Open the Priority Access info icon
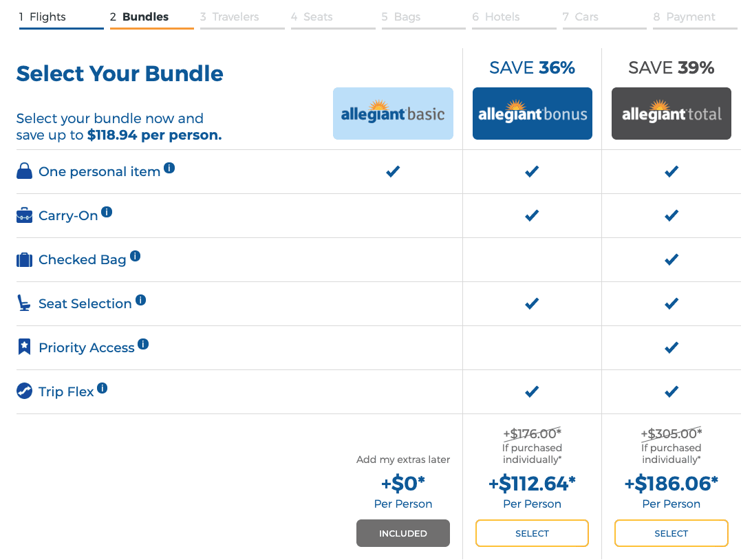Viewport: 752px width, 560px height. click(x=143, y=343)
